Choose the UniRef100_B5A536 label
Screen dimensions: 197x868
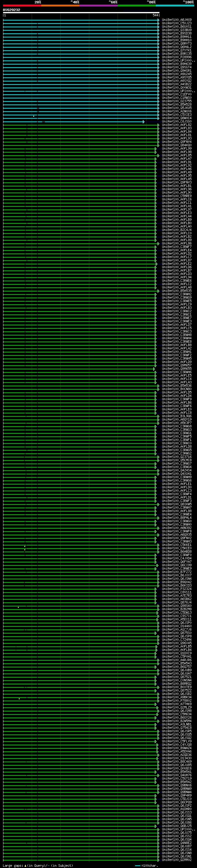tap(177, 386)
